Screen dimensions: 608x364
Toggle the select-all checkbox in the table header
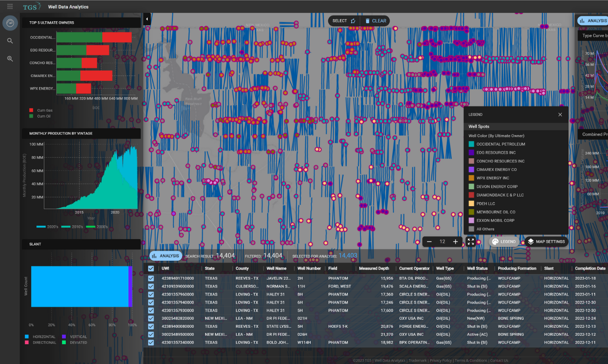tap(152, 268)
